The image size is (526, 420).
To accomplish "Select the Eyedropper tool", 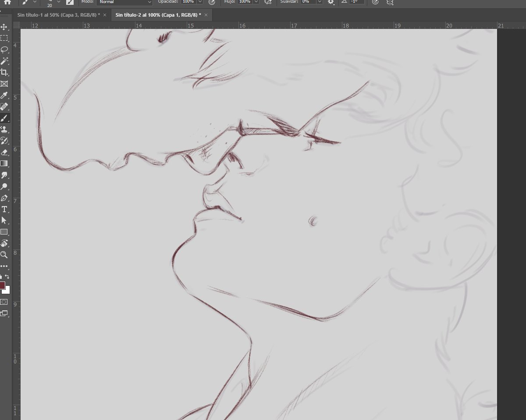I will click(x=4, y=95).
